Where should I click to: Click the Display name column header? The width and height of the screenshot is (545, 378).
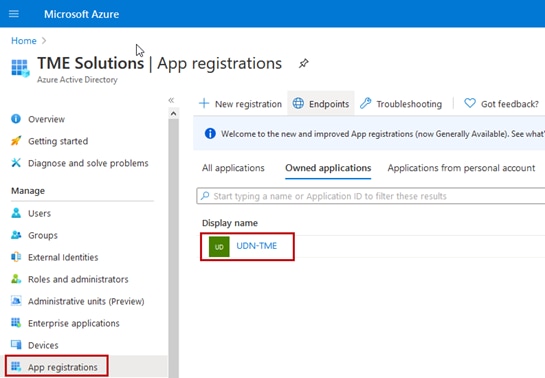(230, 223)
